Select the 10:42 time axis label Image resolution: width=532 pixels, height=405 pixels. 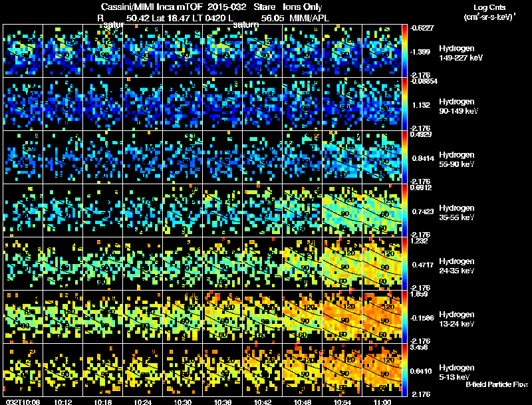(263, 402)
